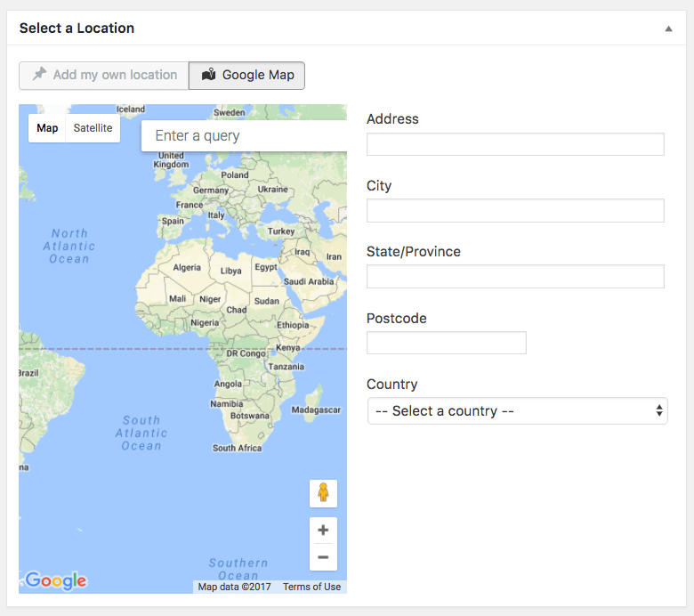694x616 pixels.
Task: Click Saudi Arabia label on the map
Action: (309, 281)
